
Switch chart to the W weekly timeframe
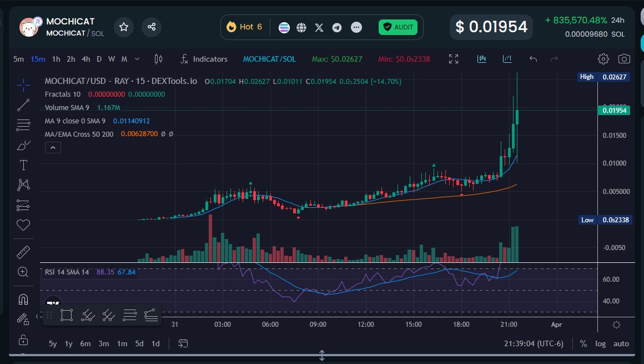pos(111,59)
